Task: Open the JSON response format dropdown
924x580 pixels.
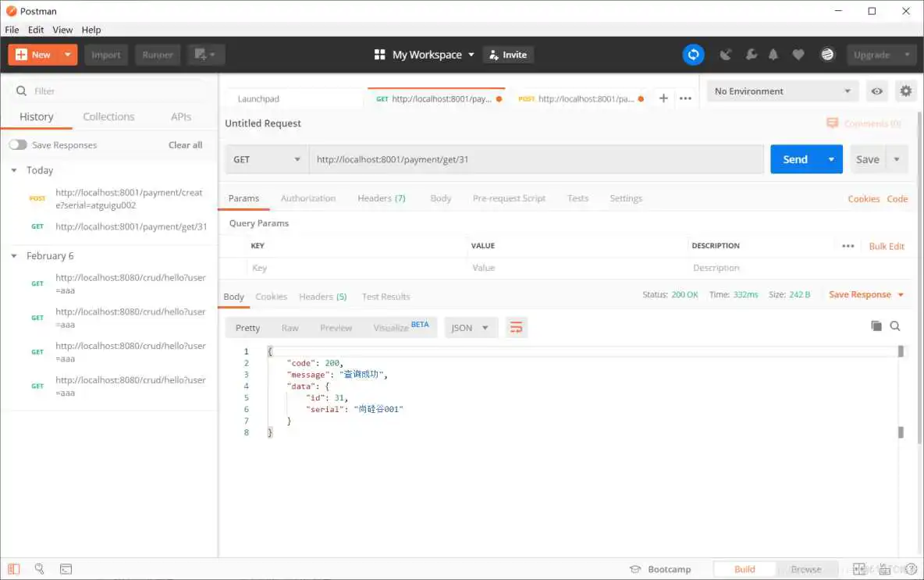Action: click(x=471, y=328)
